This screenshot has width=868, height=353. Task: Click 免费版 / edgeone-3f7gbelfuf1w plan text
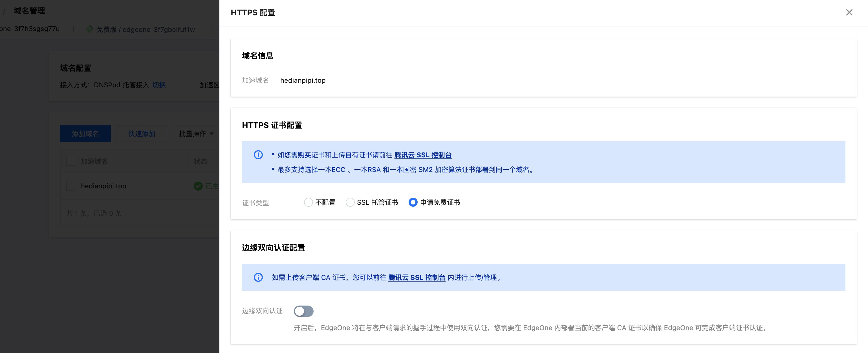point(146,29)
